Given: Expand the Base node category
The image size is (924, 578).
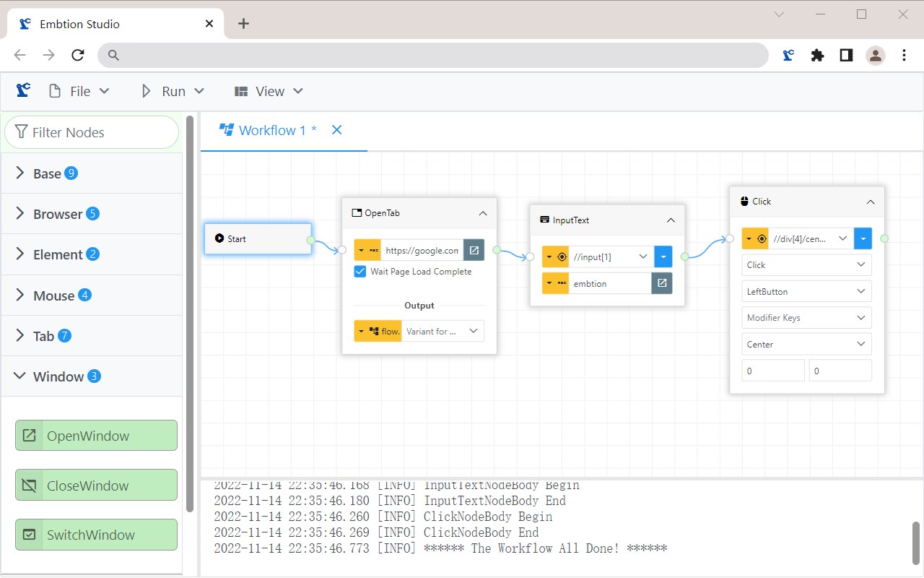Looking at the screenshot, I should (x=92, y=173).
